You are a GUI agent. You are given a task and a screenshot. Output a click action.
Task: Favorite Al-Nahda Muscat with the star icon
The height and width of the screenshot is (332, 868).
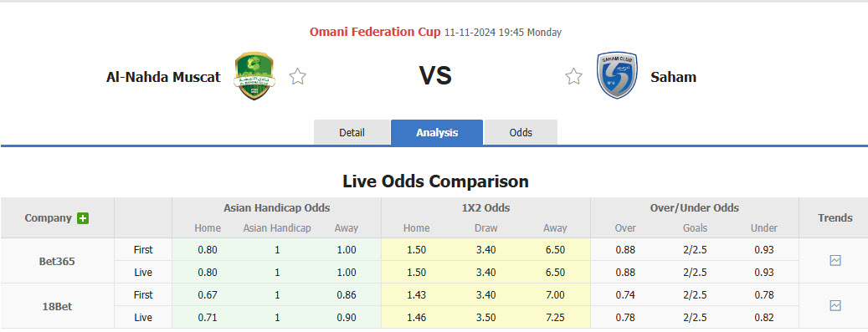(298, 76)
